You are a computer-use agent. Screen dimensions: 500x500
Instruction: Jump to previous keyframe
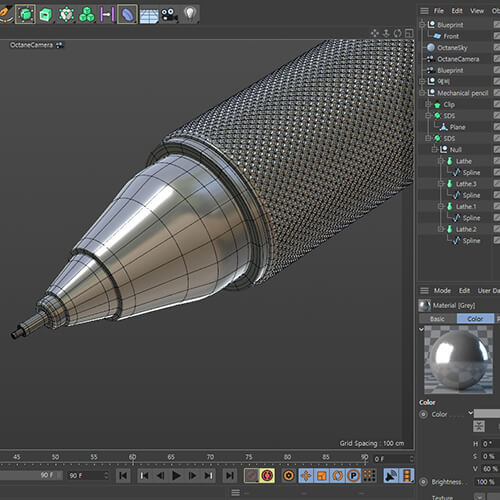144,476
